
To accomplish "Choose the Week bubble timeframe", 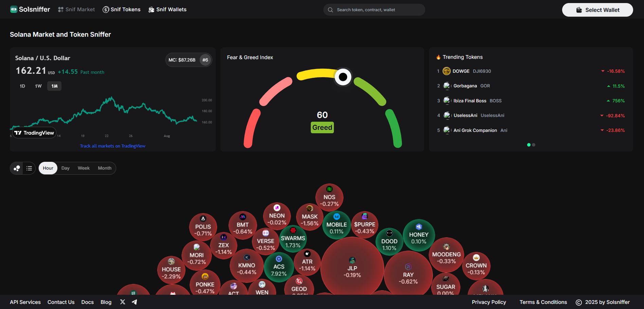I will 84,168.
